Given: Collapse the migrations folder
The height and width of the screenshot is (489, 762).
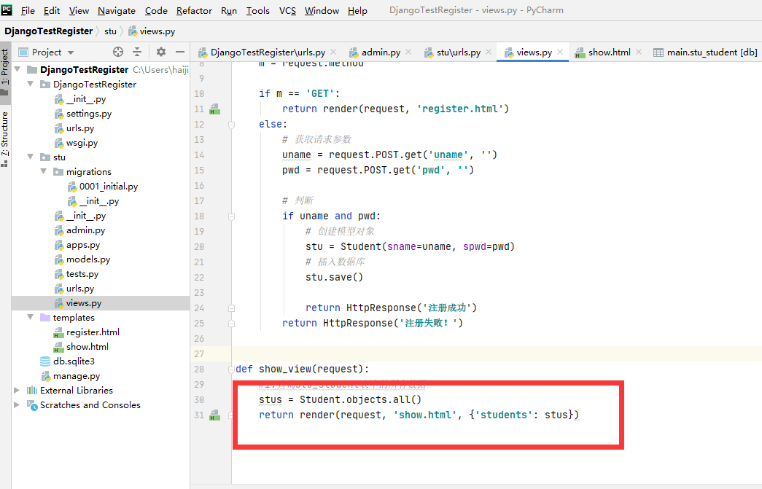Looking at the screenshot, I should [44, 172].
